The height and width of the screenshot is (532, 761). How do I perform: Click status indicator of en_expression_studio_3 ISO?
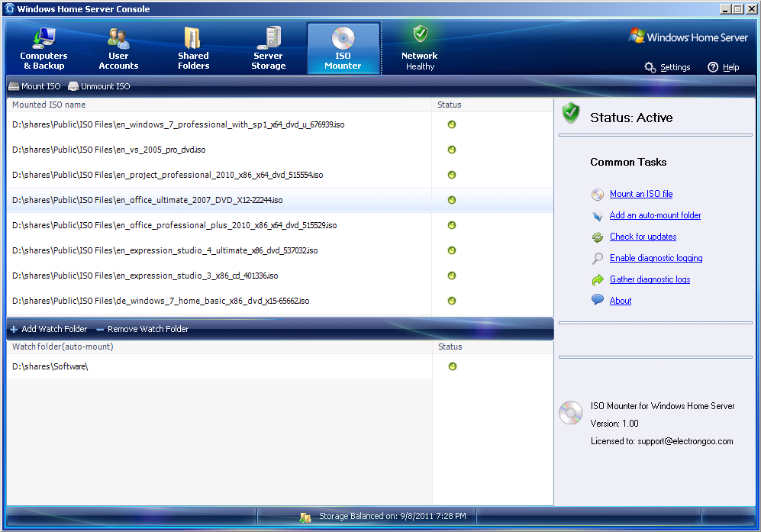[452, 276]
